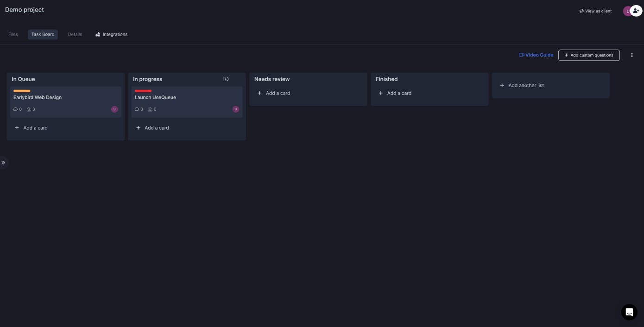Click assignee avatar on Launch UseQueue card
Viewport: 644px width, 327px height.
pyautogui.click(x=236, y=109)
